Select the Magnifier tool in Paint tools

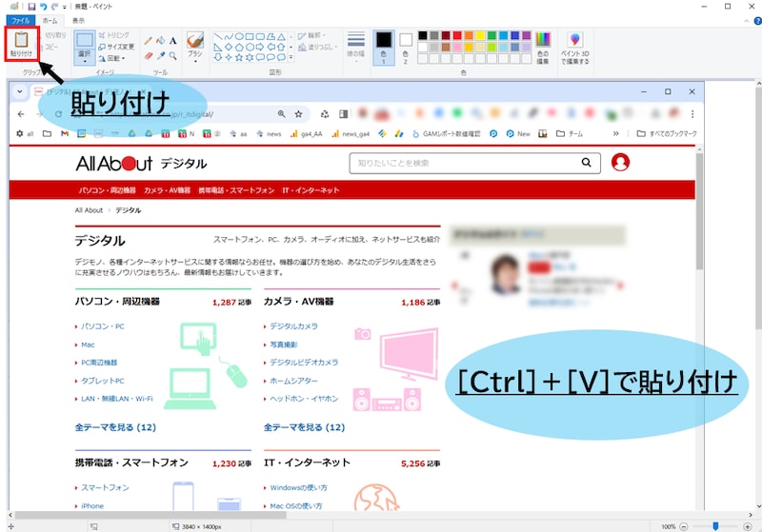pyautogui.click(x=172, y=56)
